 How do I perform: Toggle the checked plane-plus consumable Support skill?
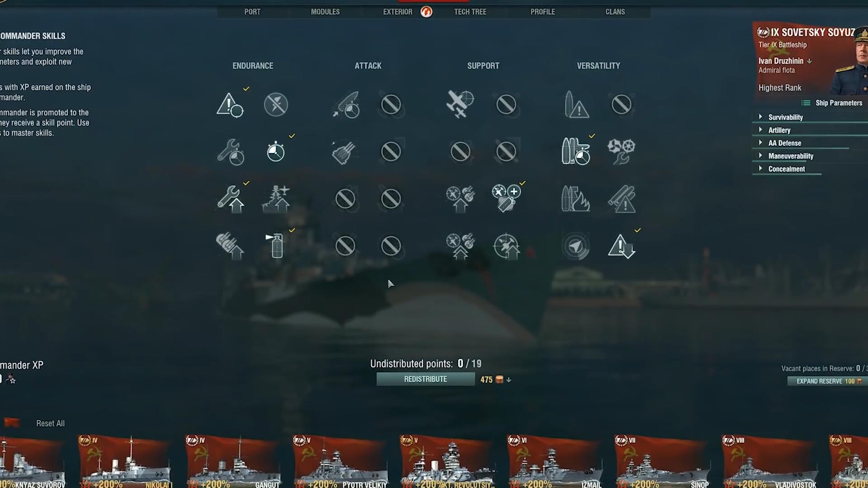point(506,198)
